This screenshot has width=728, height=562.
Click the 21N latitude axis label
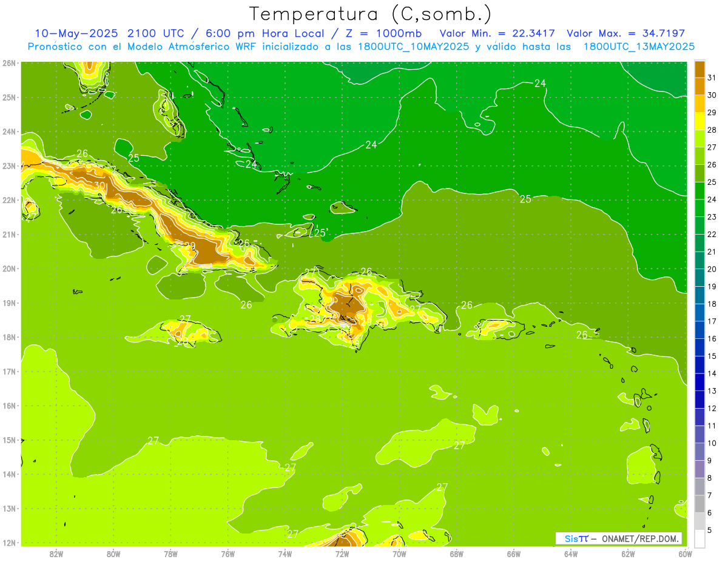[x=9, y=234]
